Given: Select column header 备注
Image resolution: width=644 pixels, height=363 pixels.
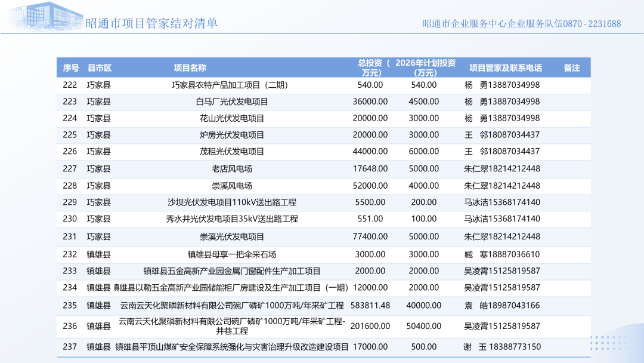Looking at the screenshot, I should [x=571, y=68].
